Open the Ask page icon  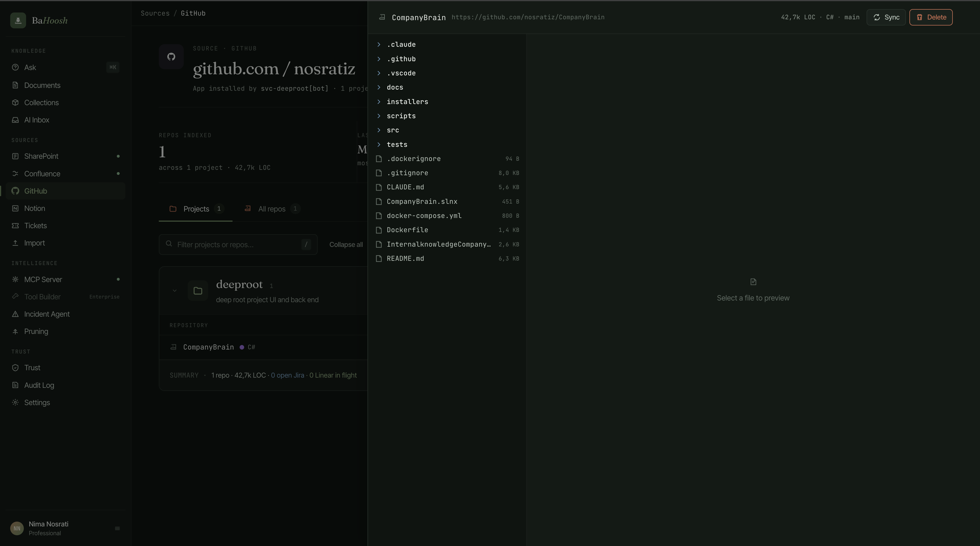tap(15, 67)
